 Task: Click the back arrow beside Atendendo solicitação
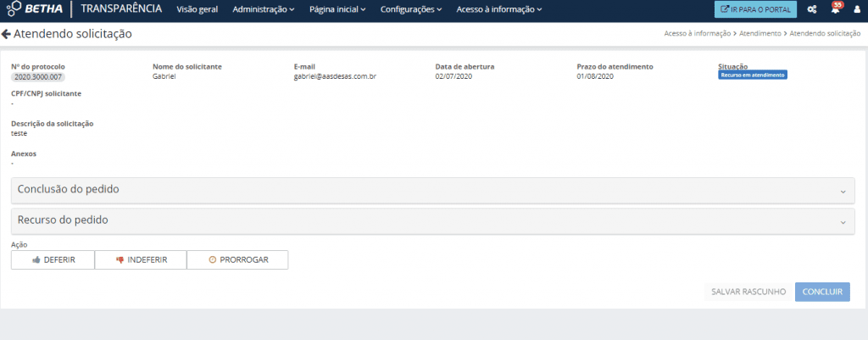pos(7,35)
